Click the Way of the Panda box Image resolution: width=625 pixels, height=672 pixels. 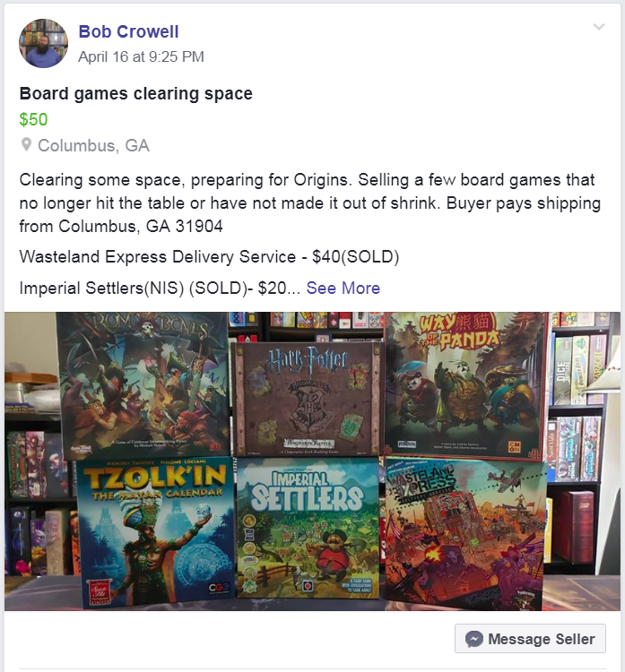pos(465,384)
